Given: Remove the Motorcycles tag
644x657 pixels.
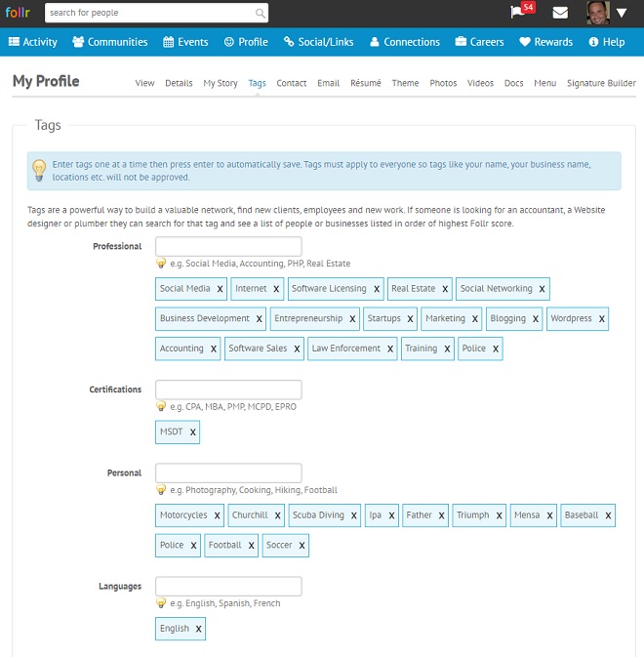Looking at the screenshot, I should coord(218,515).
